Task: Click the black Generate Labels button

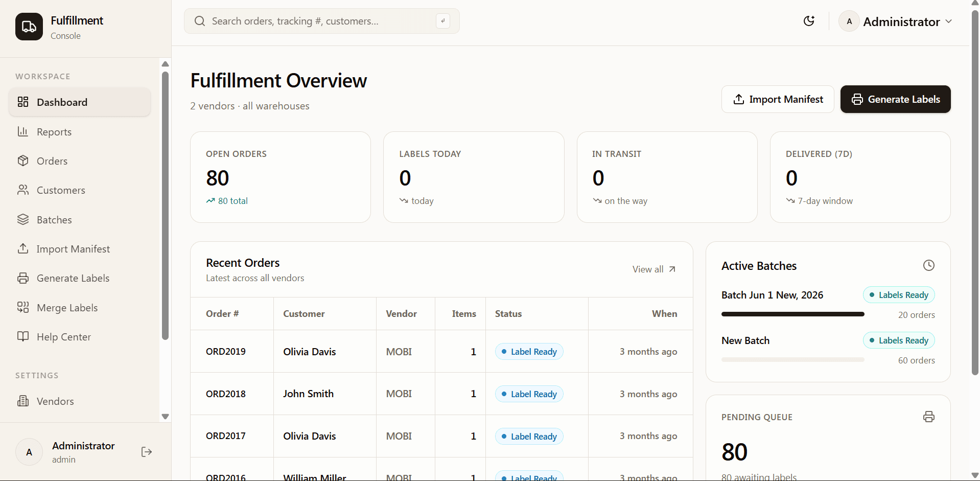Action: tap(896, 99)
